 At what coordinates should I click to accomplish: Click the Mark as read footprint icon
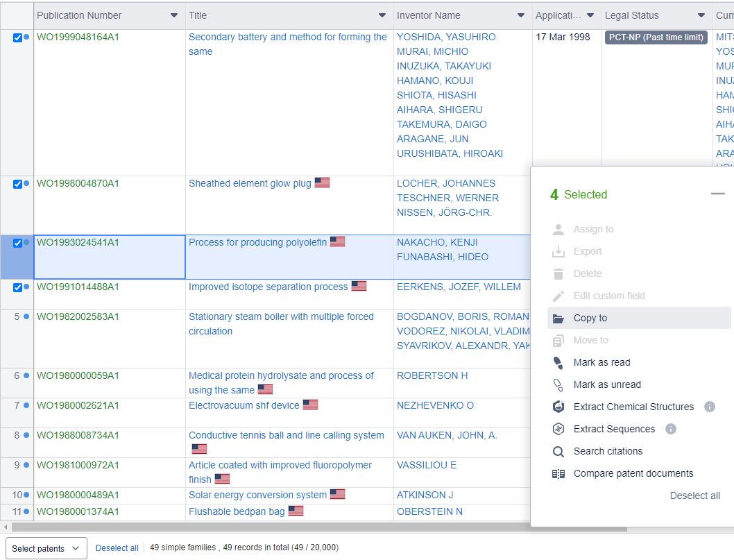pos(558,363)
